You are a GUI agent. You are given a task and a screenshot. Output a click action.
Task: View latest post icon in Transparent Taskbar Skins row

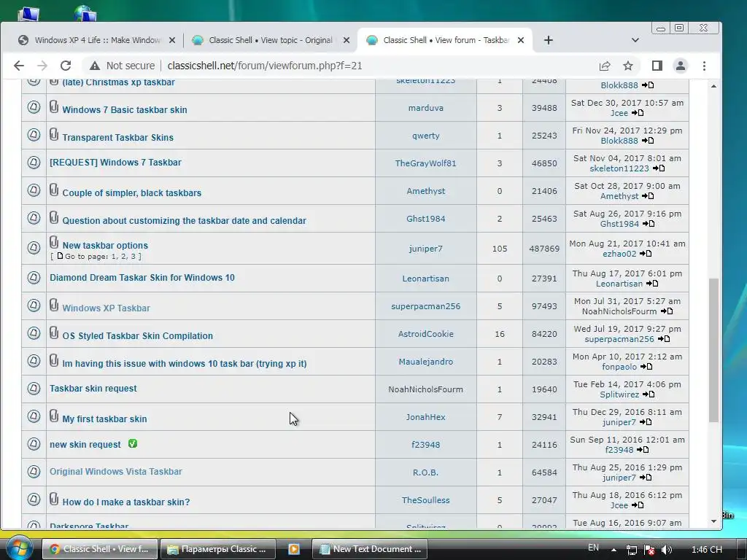tap(648, 141)
